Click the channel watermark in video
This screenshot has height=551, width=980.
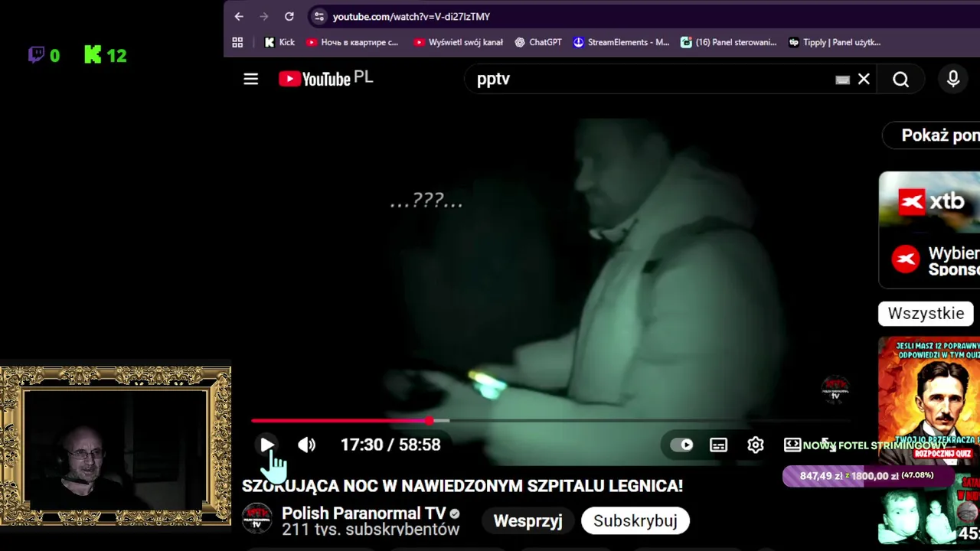(835, 389)
